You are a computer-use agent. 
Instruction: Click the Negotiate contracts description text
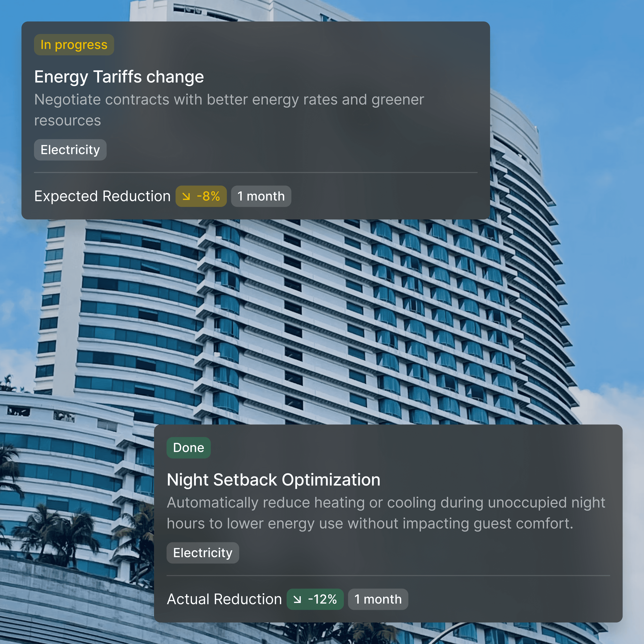point(229,110)
